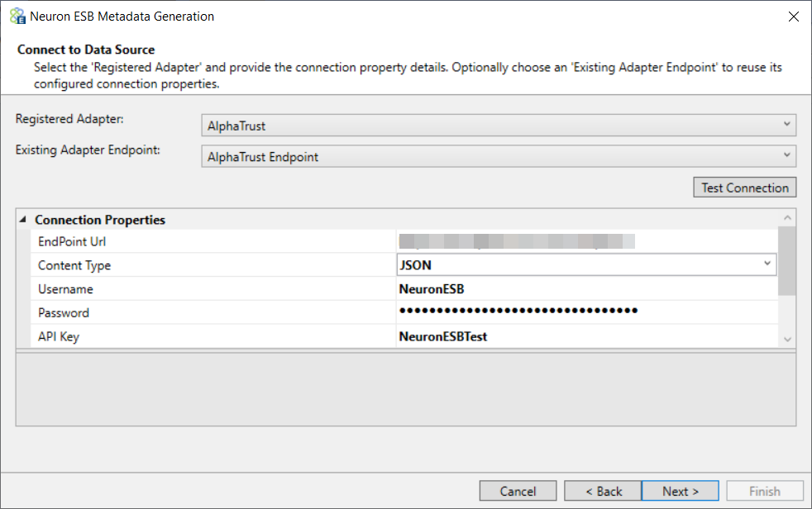Image resolution: width=812 pixels, height=509 pixels.
Task: Click the API Key value NeuronESBTest
Action: (442, 336)
